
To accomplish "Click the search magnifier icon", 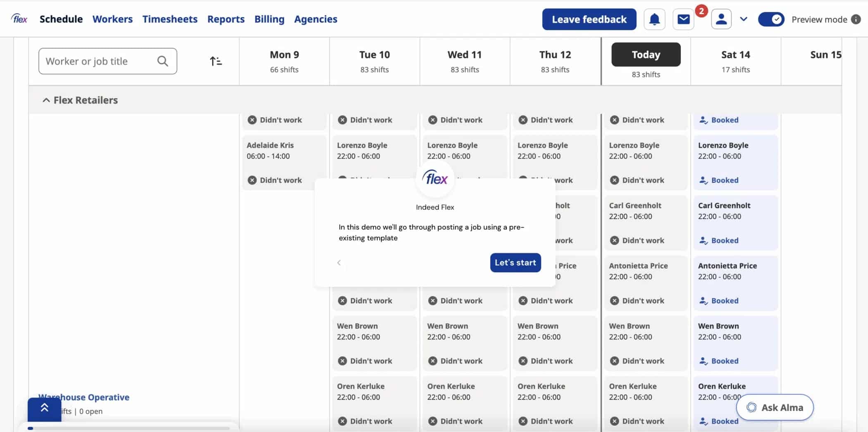I will (x=163, y=61).
